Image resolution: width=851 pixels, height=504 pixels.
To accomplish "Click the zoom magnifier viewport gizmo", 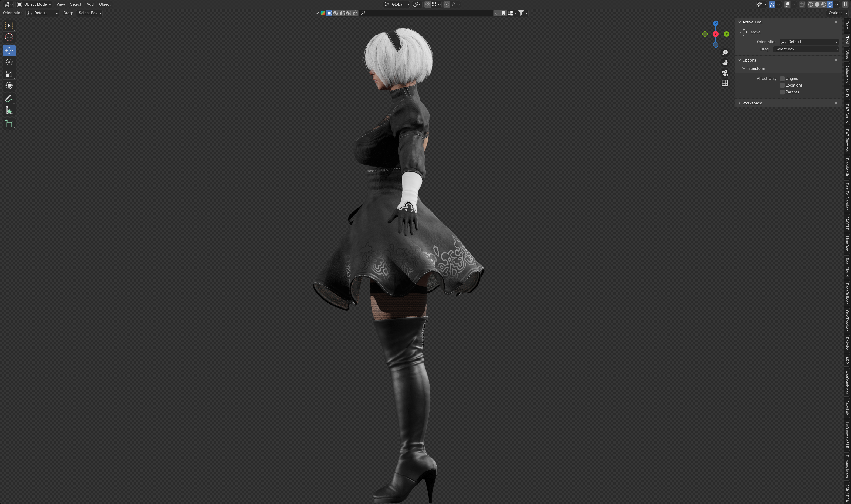I will [725, 53].
